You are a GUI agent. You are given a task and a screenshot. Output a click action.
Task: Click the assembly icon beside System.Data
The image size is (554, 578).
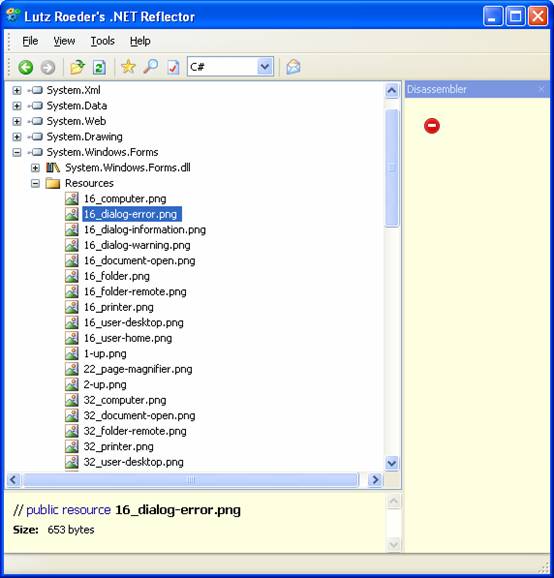[x=35, y=106]
